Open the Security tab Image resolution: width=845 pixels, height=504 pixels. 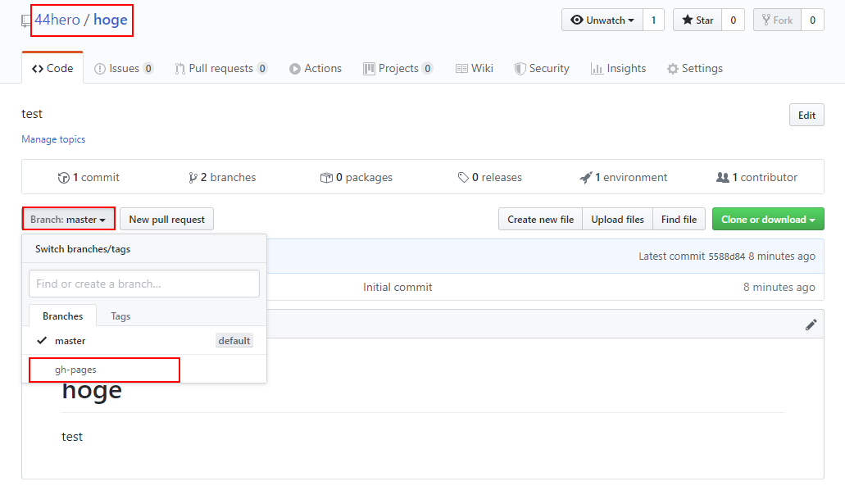(x=542, y=69)
